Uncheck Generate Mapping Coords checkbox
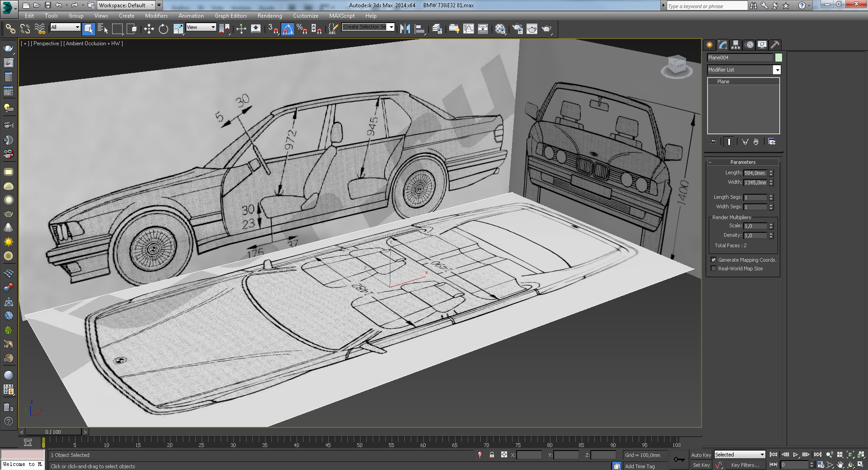Image resolution: width=868 pixels, height=470 pixels. (x=713, y=260)
